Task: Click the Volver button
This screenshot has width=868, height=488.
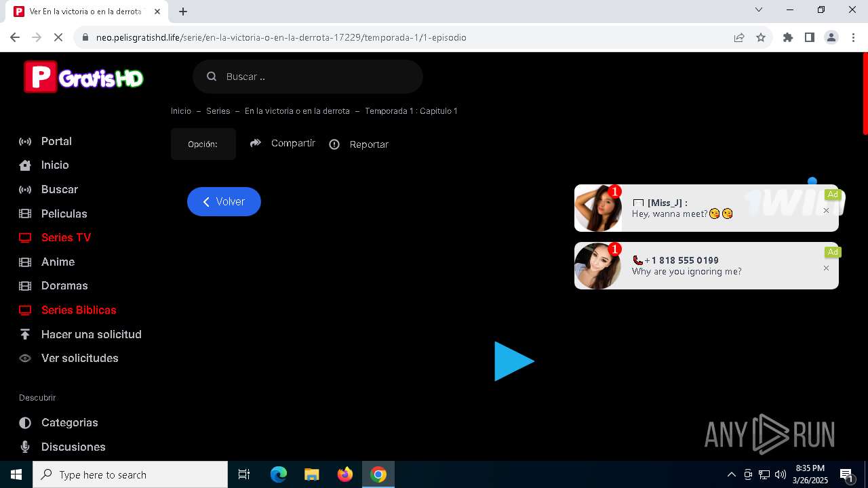Action: click(224, 201)
